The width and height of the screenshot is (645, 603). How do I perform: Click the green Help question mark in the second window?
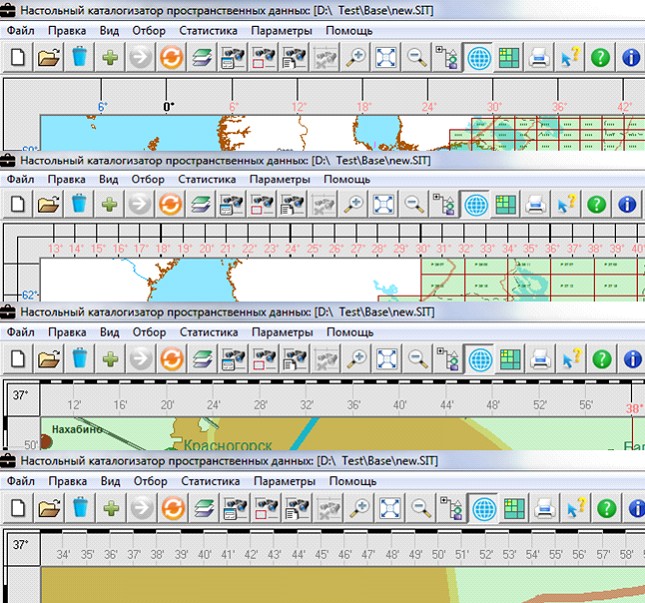pyautogui.click(x=597, y=205)
